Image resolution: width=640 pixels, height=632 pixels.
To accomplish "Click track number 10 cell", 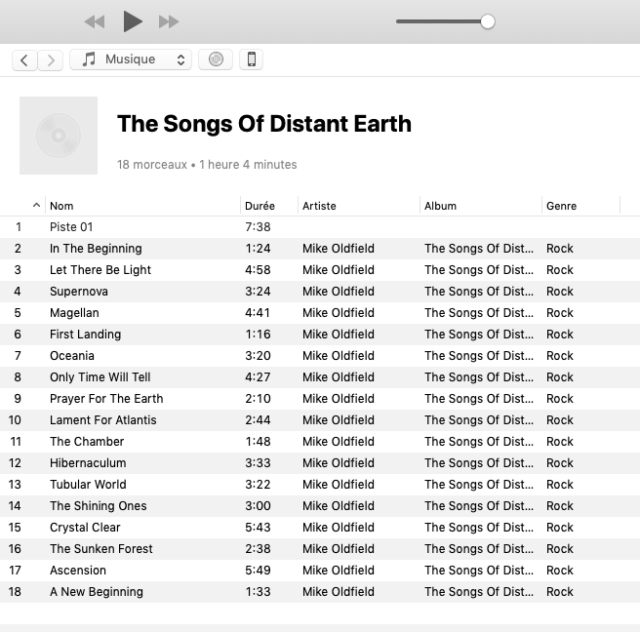I will [x=15, y=420].
